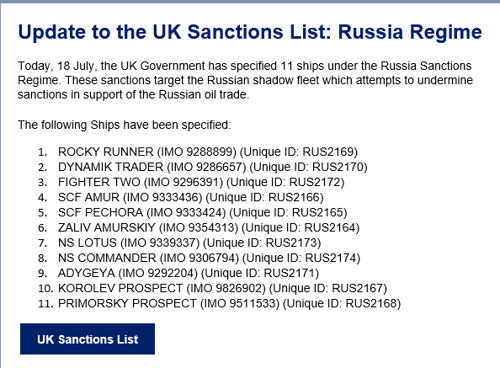Click the Unique ID RUS2173 text
Screen dimensions: 500x368
(x=262, y=243)
